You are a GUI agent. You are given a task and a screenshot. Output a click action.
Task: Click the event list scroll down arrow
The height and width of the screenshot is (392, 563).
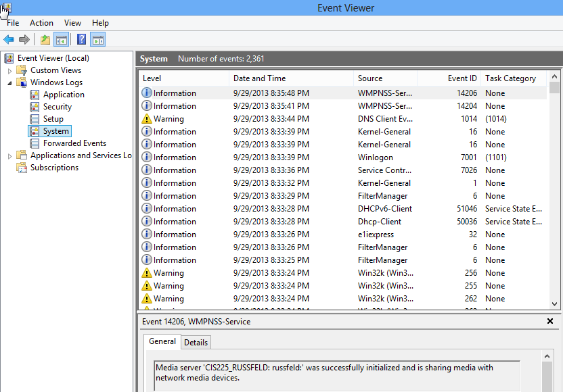555,304
